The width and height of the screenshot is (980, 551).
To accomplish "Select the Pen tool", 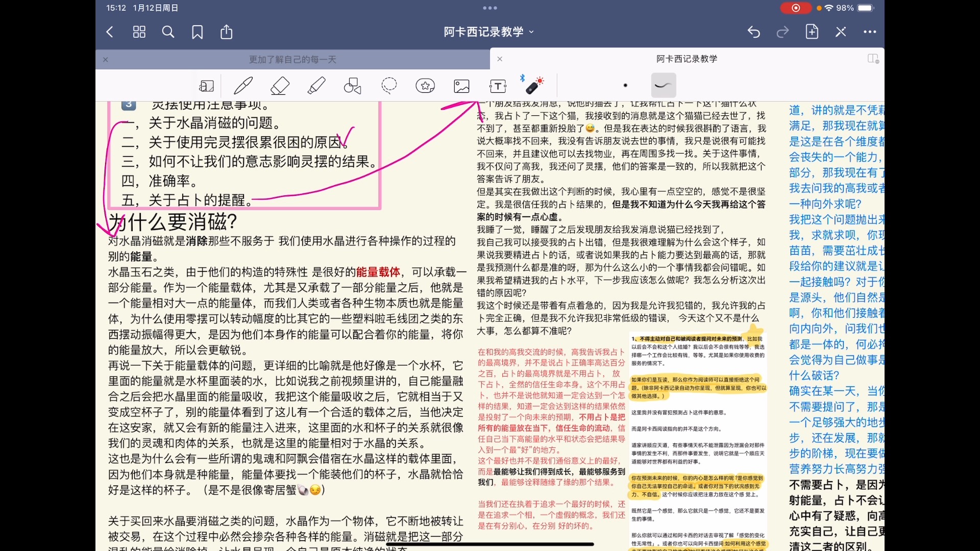I will click(x=243, y=85).
